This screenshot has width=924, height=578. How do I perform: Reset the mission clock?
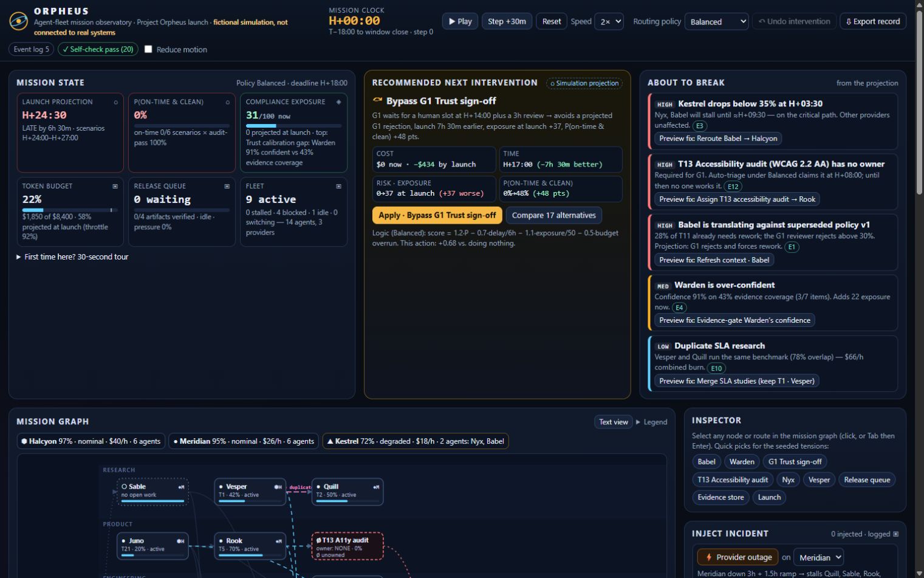coord(552,21)
